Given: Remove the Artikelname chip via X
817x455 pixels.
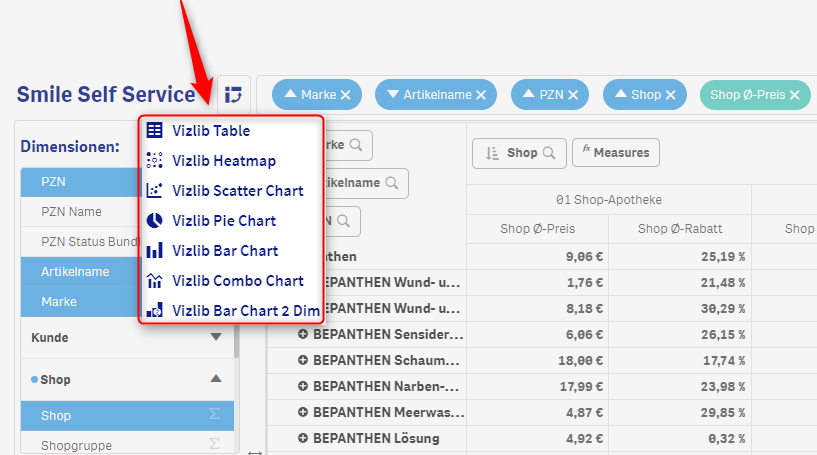Looking at the screenshot, I should tap(480, 95).
